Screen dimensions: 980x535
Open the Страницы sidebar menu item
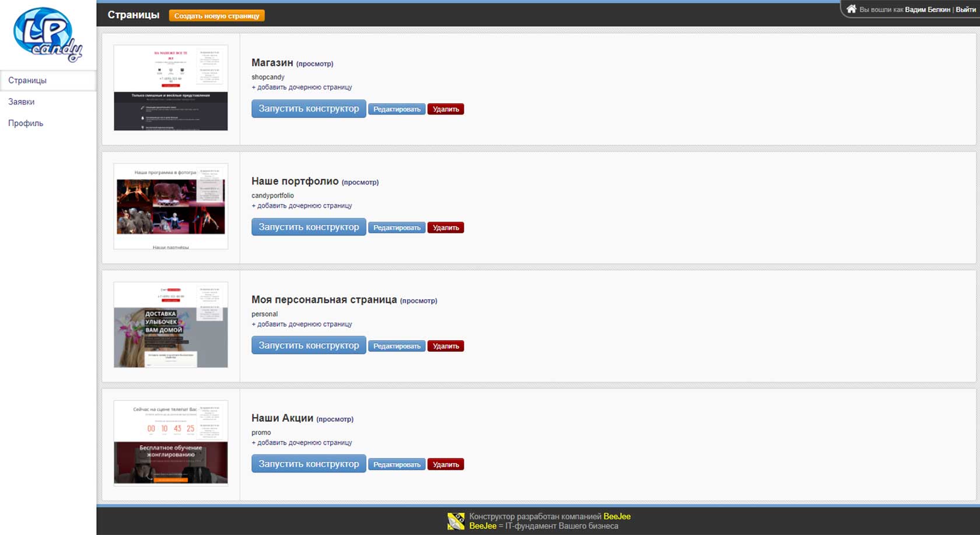[x=27, y=81]
